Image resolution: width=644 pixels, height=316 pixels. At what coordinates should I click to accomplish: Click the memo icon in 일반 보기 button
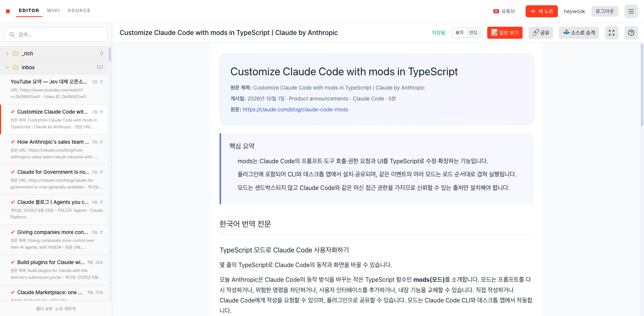pos(494,33)
